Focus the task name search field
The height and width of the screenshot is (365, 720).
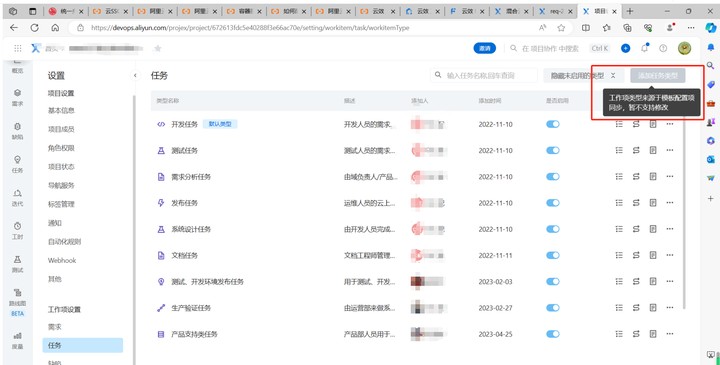pyautogui.click(x=484, y=75)
